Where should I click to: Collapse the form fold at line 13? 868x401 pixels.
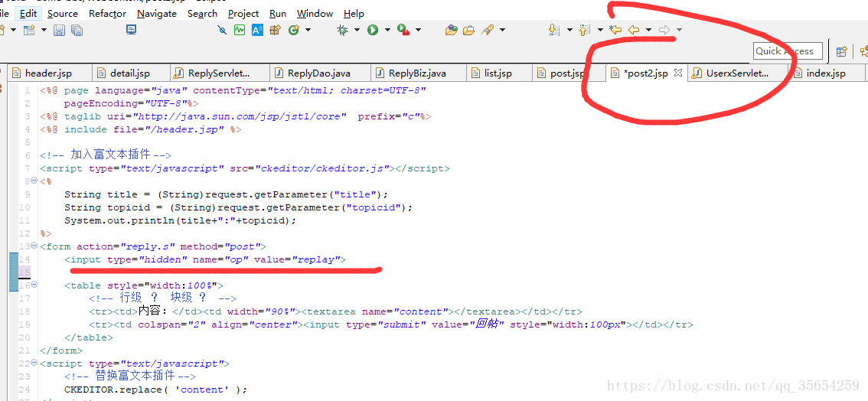coord(34,246)
